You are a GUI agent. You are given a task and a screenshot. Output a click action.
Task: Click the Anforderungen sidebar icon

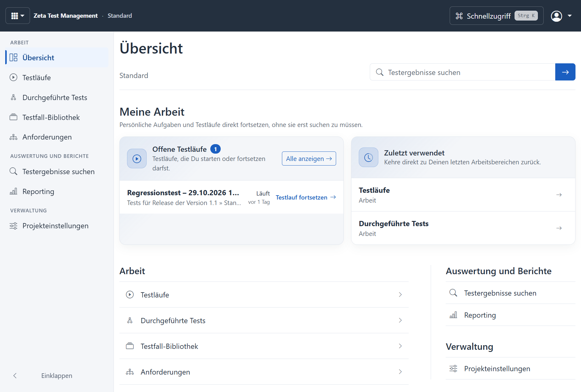coord(13,137)
